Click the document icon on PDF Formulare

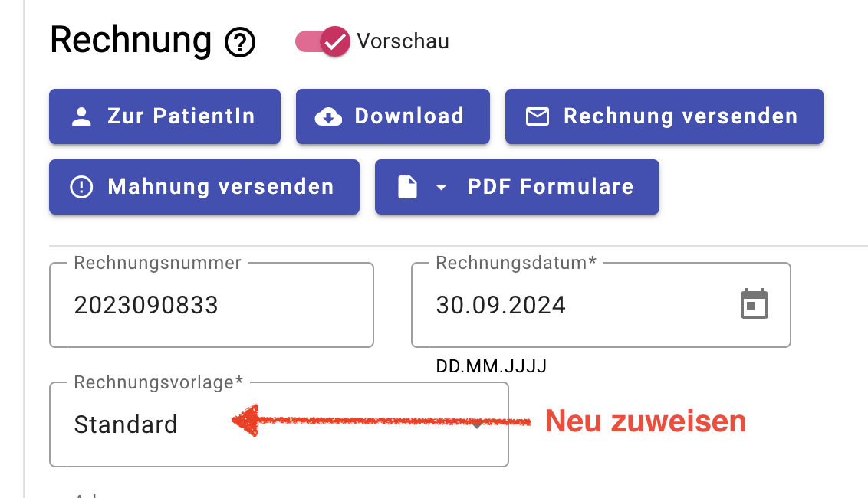pyautogui.click(x=407, y=187)
